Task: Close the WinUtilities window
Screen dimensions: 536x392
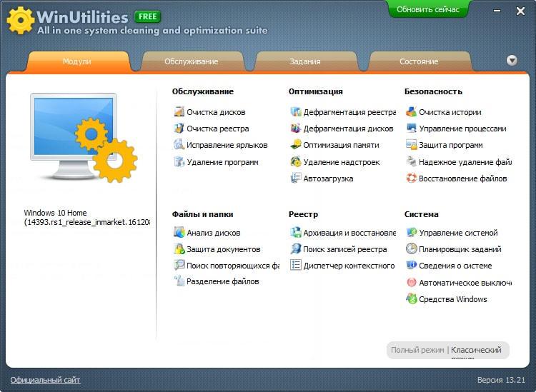Action: point(520,11)
